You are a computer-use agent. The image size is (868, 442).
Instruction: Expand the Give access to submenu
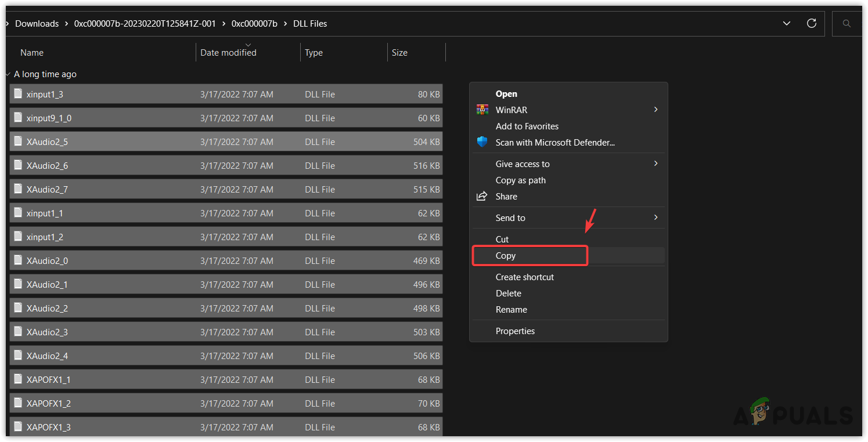point(655,164)
